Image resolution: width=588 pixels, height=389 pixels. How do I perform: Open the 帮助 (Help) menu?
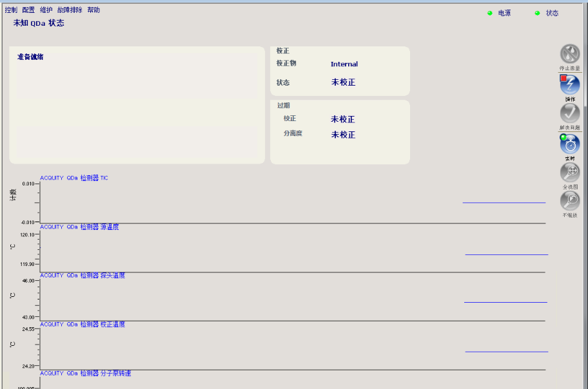tap(93, 10)
